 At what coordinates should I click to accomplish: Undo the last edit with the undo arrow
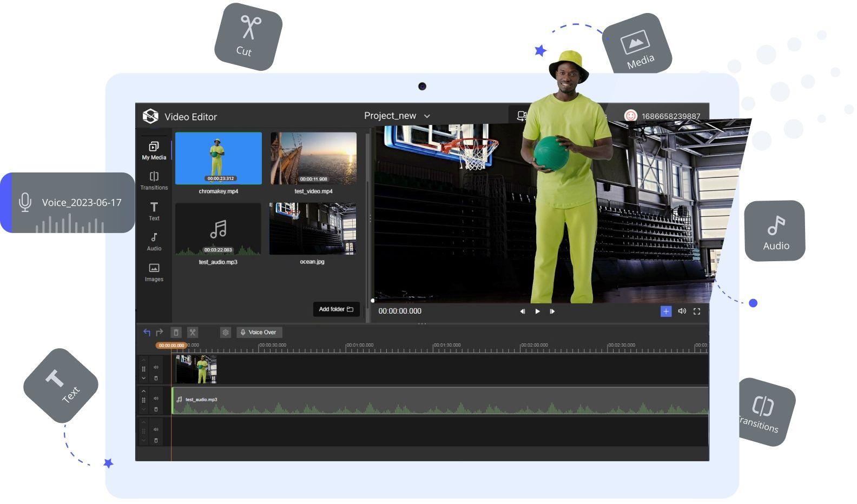(x=147, y=333)
